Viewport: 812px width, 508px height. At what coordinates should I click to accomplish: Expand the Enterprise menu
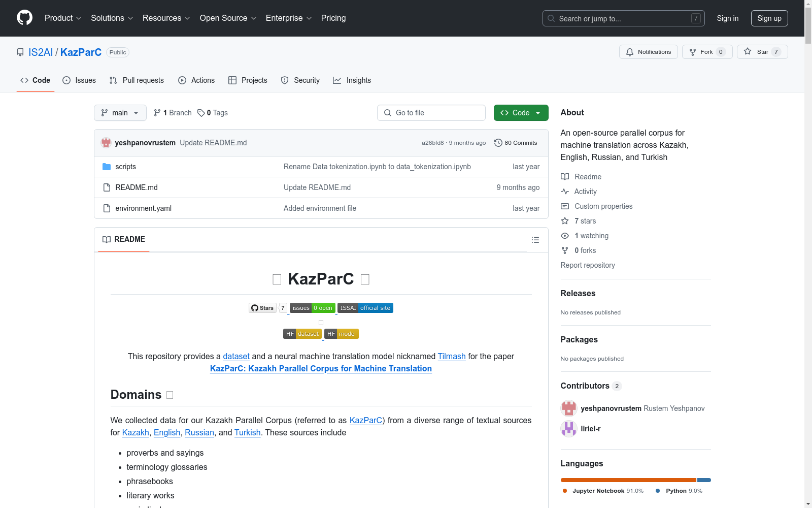tap(289, 18)
